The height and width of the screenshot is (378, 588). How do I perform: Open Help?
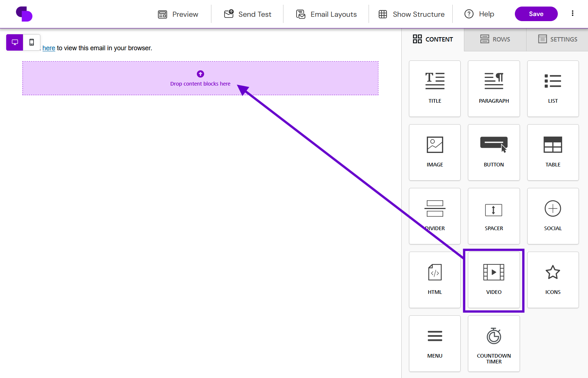click(479, 14)
